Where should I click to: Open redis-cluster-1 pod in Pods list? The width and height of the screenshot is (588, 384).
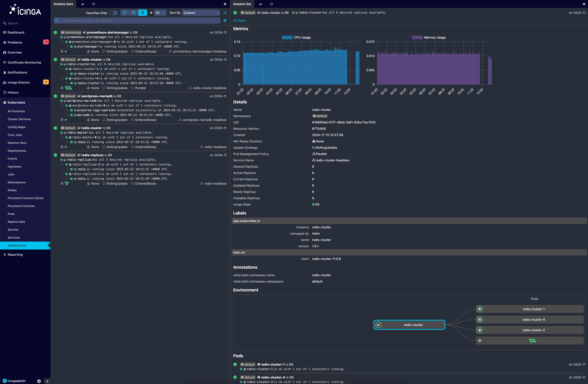coord(272,364)
